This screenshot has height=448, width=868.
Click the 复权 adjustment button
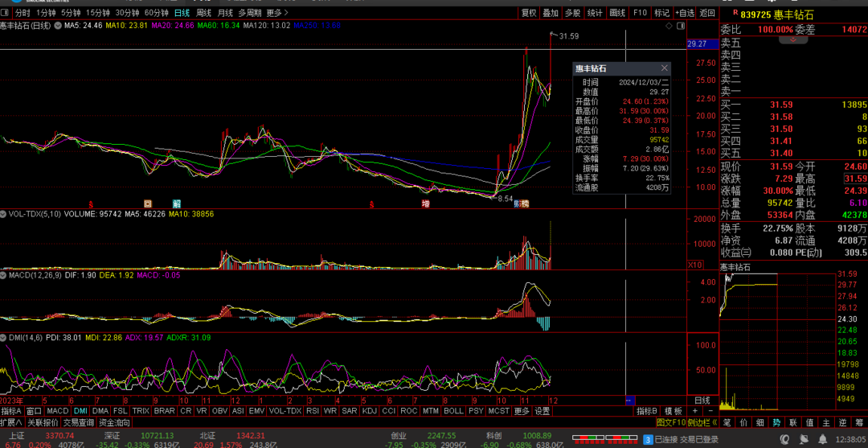tap(529, 12)
